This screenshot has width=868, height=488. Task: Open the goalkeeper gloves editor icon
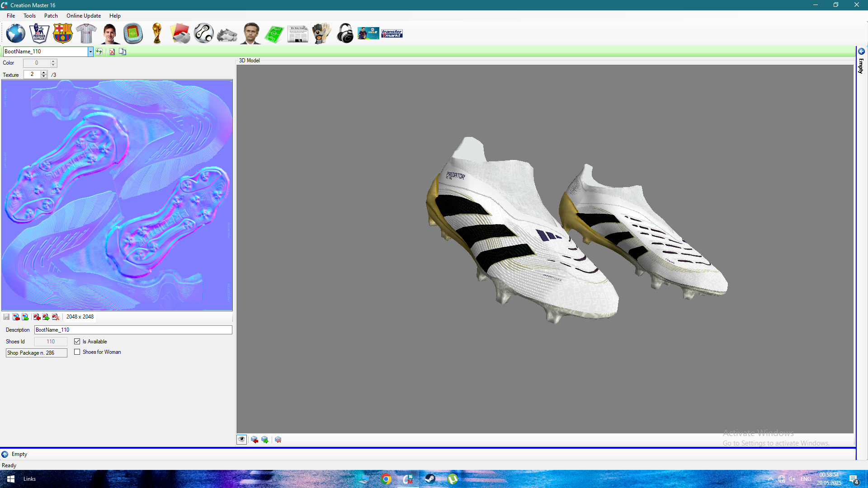[321, 34]
